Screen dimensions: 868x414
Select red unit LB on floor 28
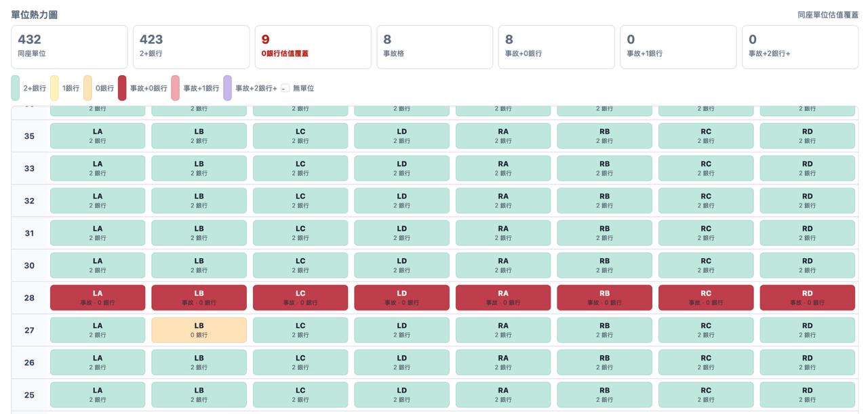(x=199, y=297)
